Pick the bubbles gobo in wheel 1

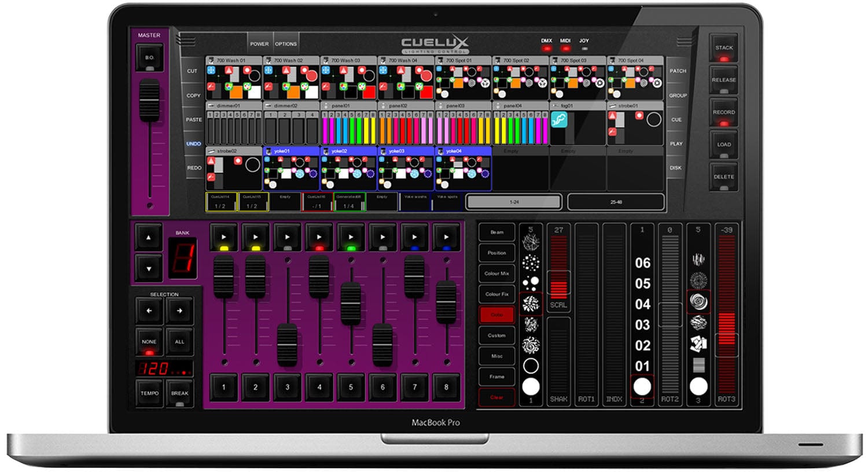pos(531,283)
